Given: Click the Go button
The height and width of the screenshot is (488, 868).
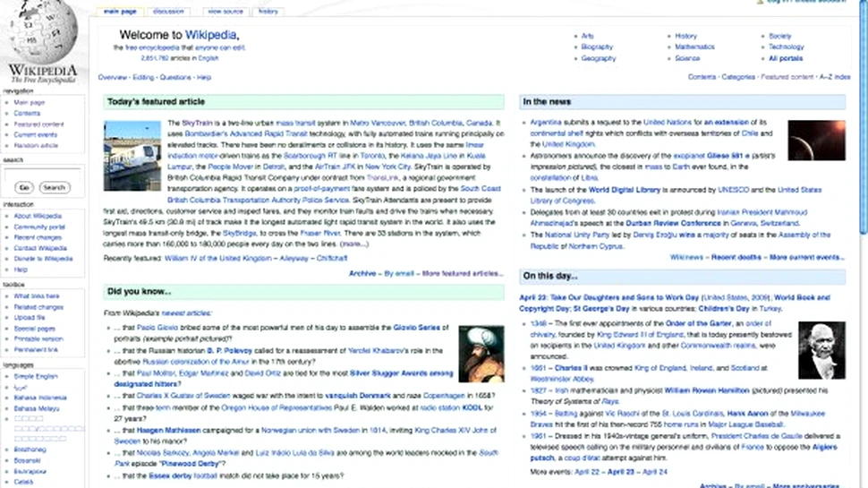Looking at the screenshot, I should tap(24, 188).
